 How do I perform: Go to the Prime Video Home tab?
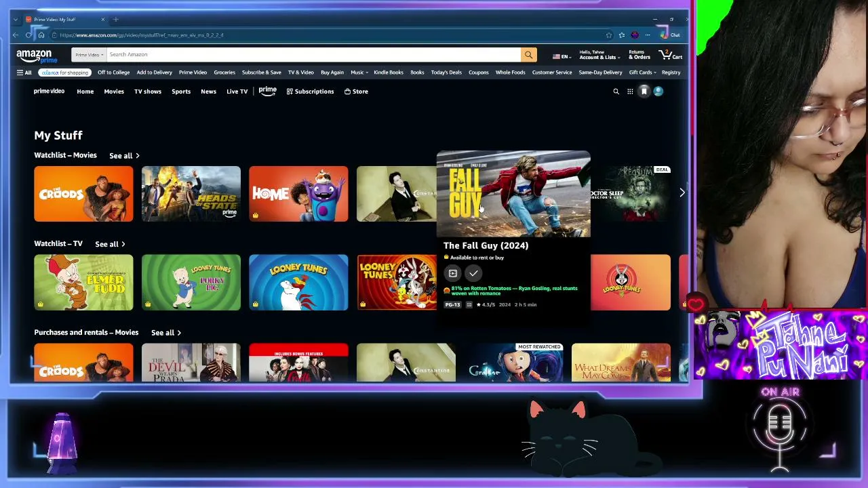tap(85, 91)
